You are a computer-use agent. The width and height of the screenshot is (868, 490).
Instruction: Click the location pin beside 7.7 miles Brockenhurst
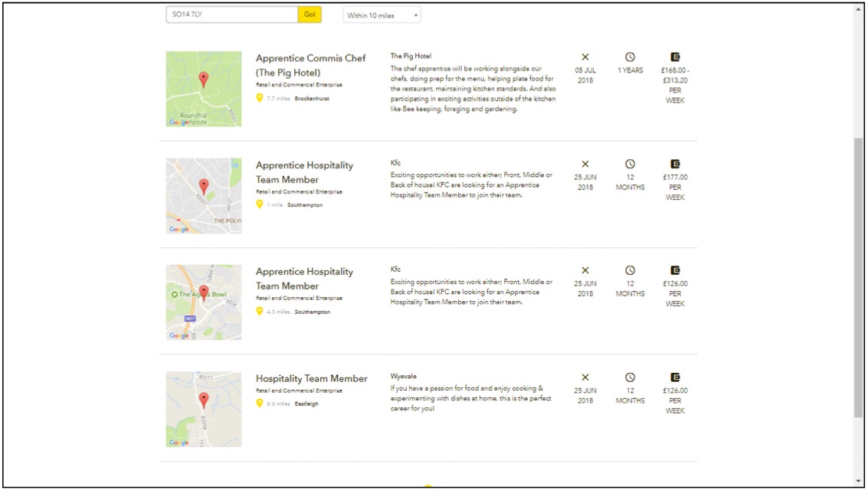tap(259, 98)
